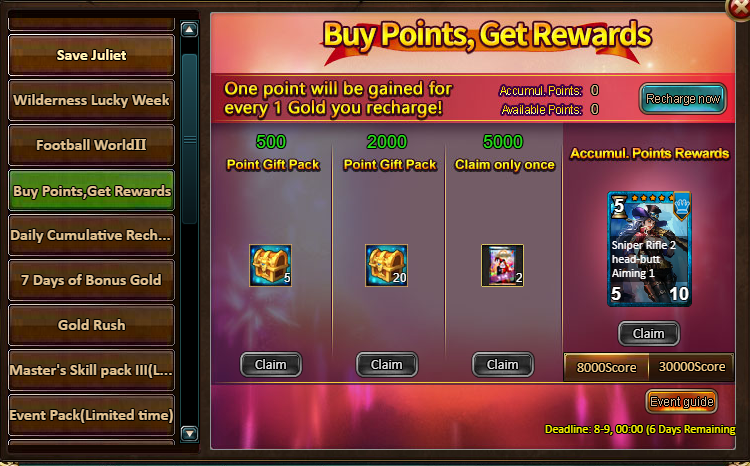Switch to the 30000Score tab
750x466 pixels.
(692, 367)
